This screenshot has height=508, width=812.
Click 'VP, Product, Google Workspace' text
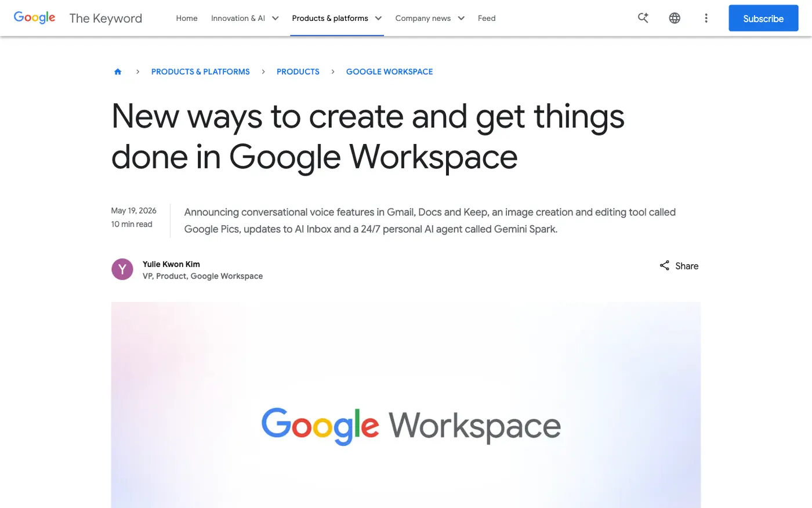pyautogui.click(x=202, y=276)
